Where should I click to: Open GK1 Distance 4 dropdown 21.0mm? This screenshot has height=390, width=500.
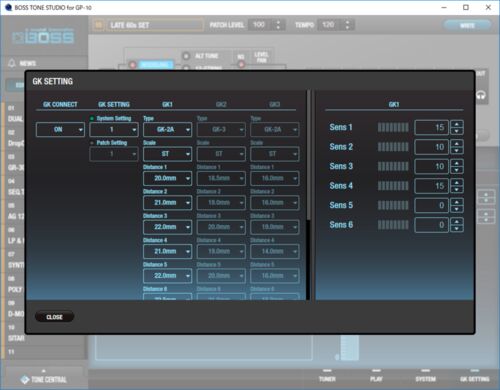coord(167,251)
